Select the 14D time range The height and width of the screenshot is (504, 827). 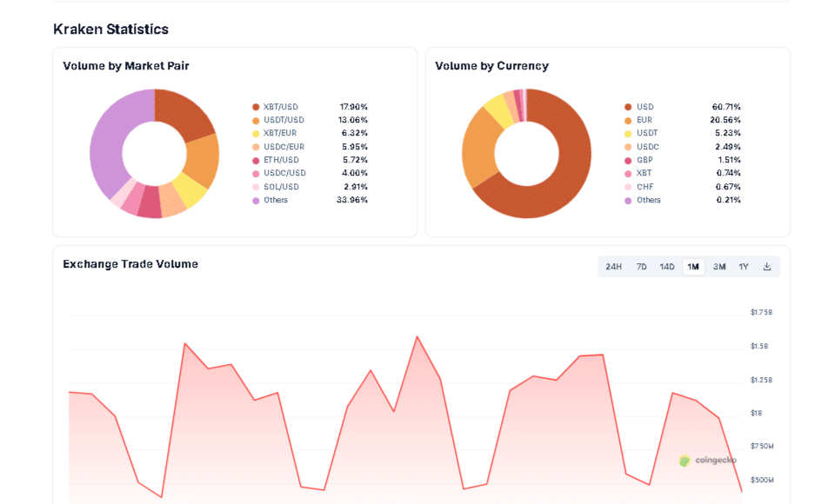tap(667, 267)
